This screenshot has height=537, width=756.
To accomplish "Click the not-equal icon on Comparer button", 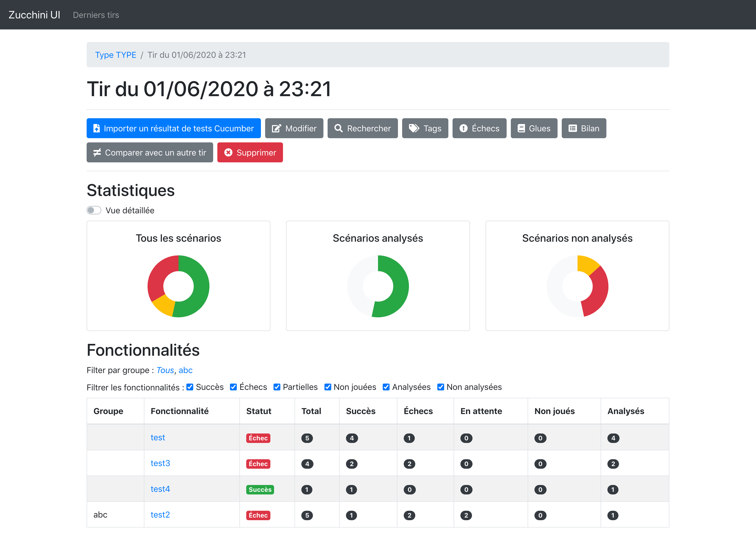I will tap(97, 152).
